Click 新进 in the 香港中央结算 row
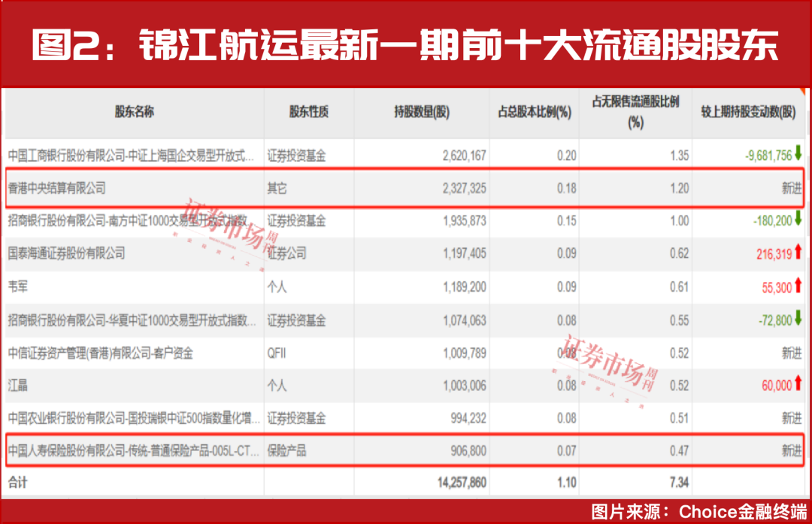The height and width of the screenshot is (524, 812). [792, 188]
